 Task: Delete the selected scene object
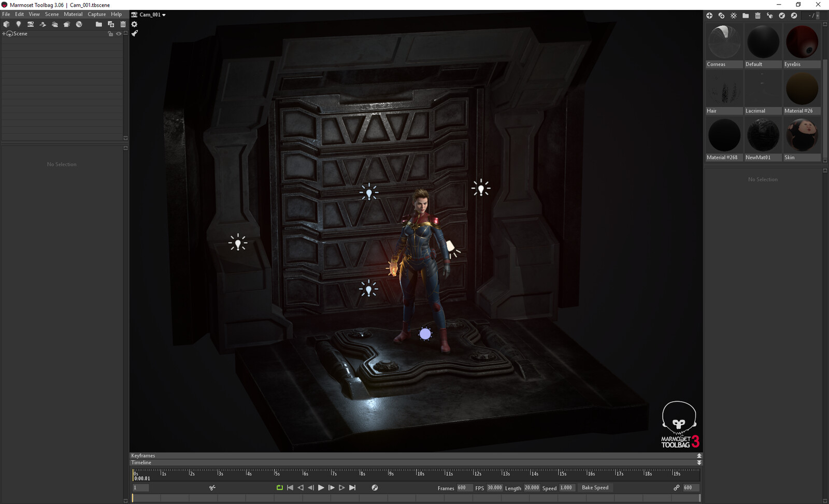click(x=123, y=24)
